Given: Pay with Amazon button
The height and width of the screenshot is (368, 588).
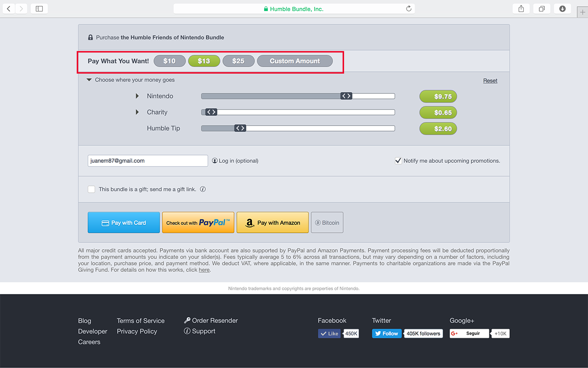Looking at the screenshot, I should (272, 223).
